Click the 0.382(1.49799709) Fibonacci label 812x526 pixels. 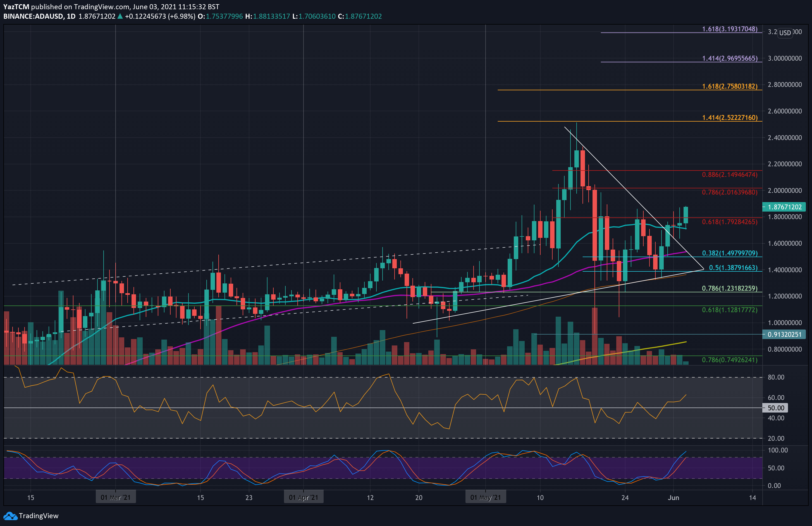point(730,253)
